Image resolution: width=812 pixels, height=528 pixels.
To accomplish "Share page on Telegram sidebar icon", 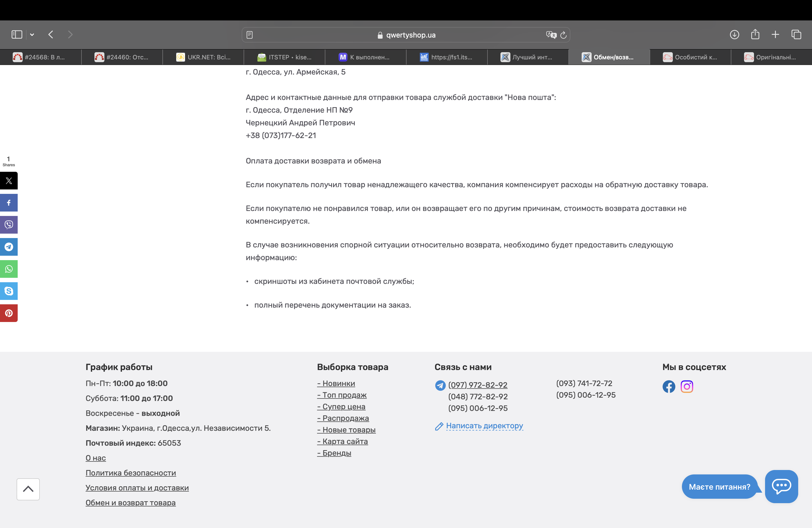I will 9,247.
